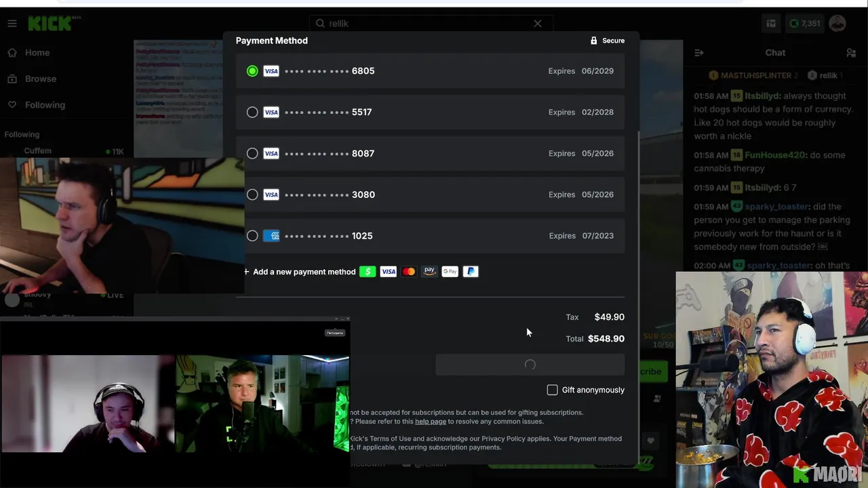
Task: Select the Visa card ending 8087
Action: click(430, 154)
